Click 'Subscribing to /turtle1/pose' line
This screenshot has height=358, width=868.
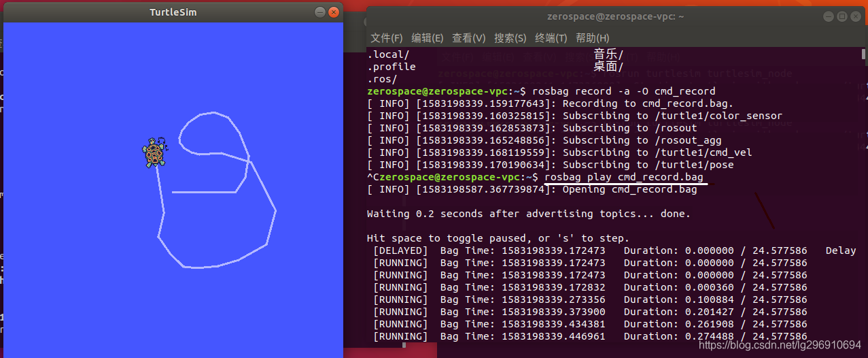pos(551,165)
